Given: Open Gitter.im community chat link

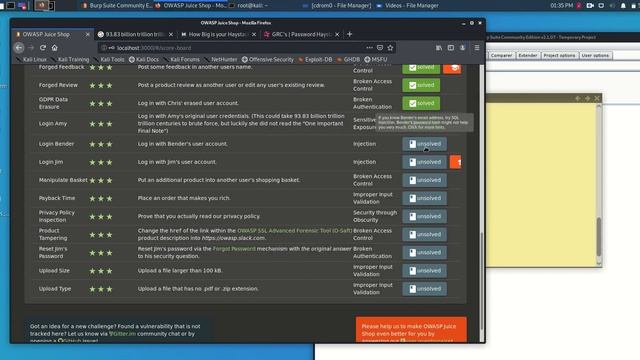Looking at the screenshot, I should pos(122,334).
